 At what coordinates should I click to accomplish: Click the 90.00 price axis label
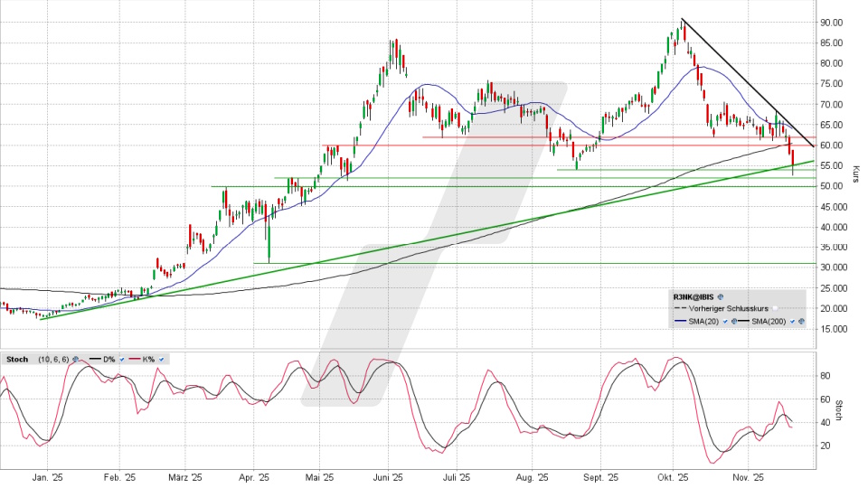click(832, 23)
